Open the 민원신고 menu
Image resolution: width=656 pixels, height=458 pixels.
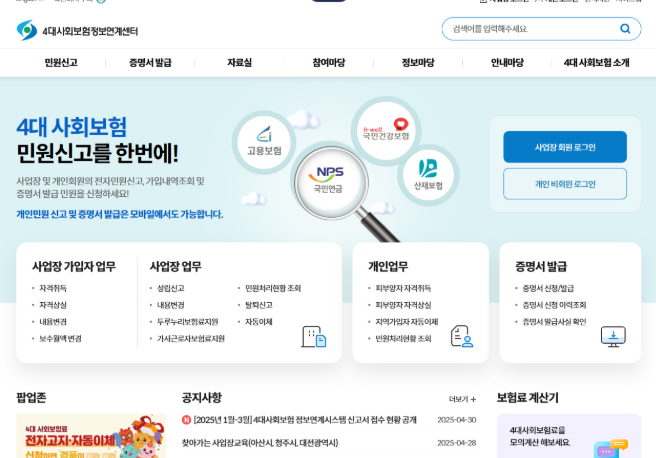(x=61, y=63)
